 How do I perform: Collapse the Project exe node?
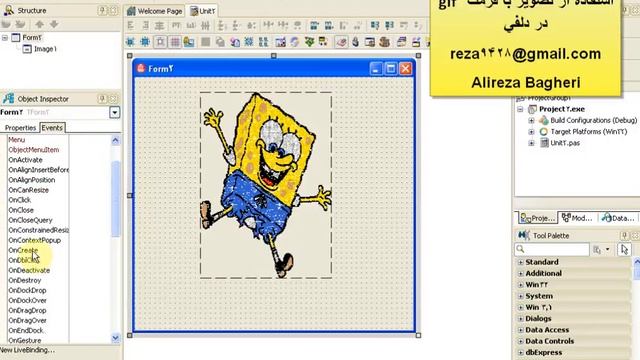520,109
